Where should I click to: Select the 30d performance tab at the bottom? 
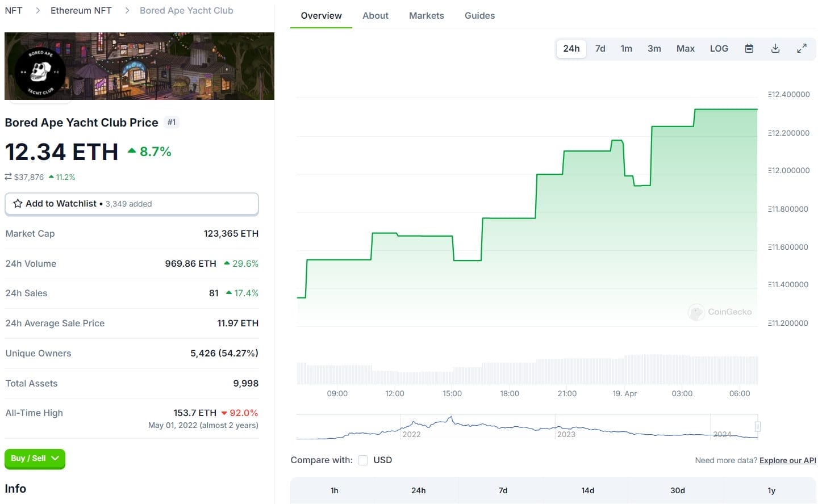[677, 490]
